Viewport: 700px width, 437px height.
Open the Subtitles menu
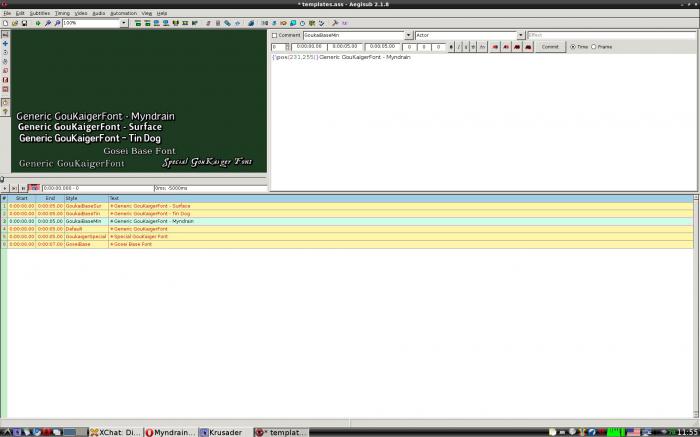pyautogui.click(x=40, y=13)
